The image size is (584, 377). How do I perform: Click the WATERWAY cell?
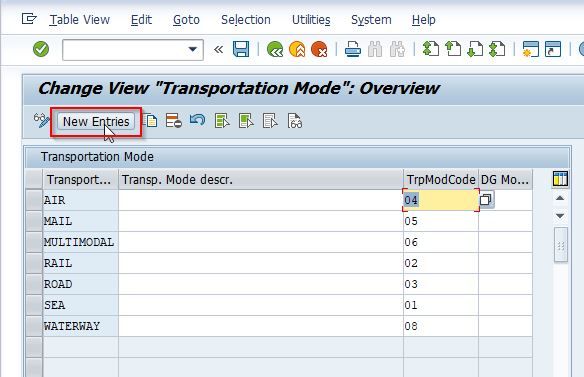coord(81,326)
